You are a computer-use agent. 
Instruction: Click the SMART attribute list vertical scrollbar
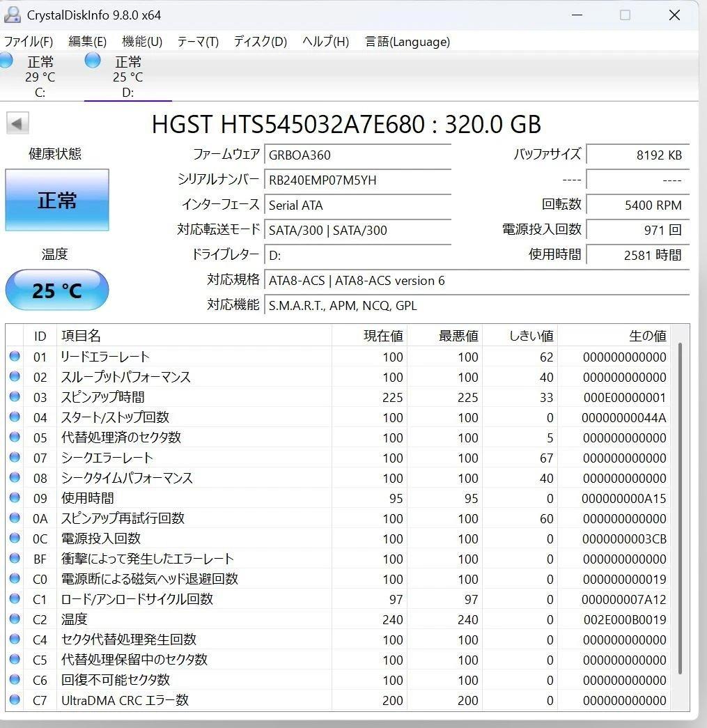tap(680, 509)
